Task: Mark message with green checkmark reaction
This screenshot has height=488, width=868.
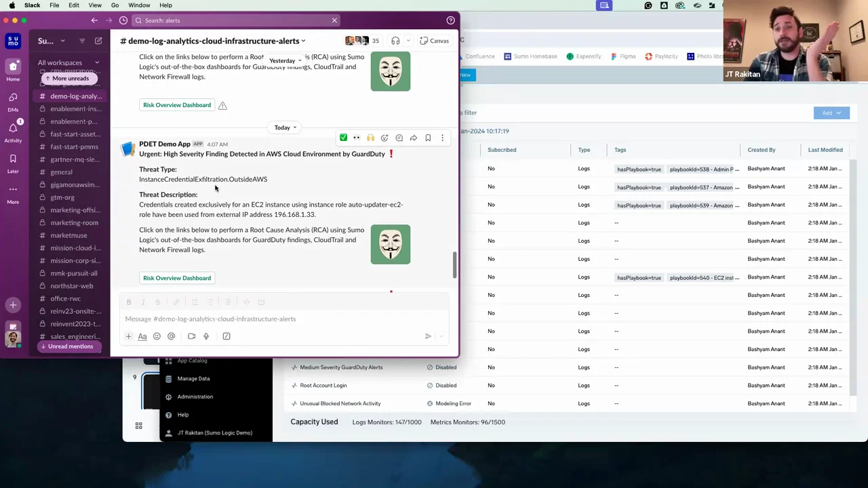Action: tap(343, 138)
